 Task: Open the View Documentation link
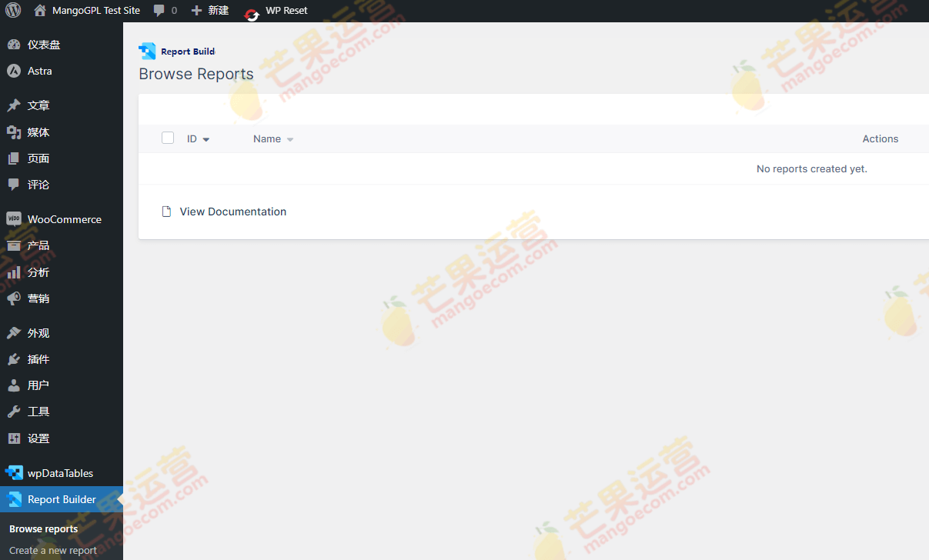(232, 212)
